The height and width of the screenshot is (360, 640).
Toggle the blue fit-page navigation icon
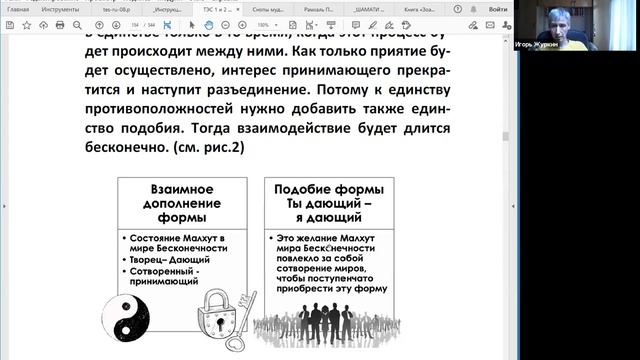167,25
